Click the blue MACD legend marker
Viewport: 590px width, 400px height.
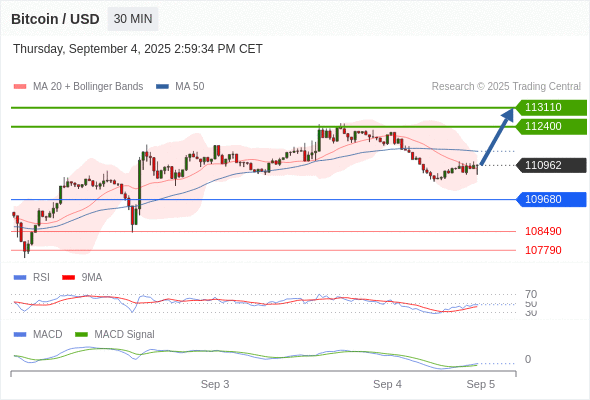click(x=20, y=335)
